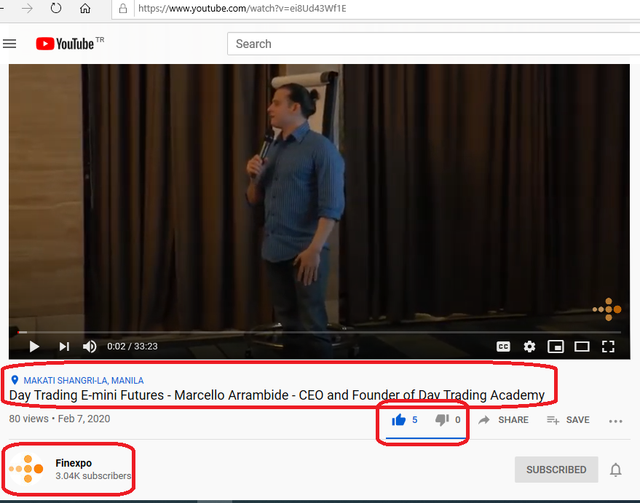Dislike the video with thumbs down
The width and height of the screenshot is (640, 503).
coord(442,420)
